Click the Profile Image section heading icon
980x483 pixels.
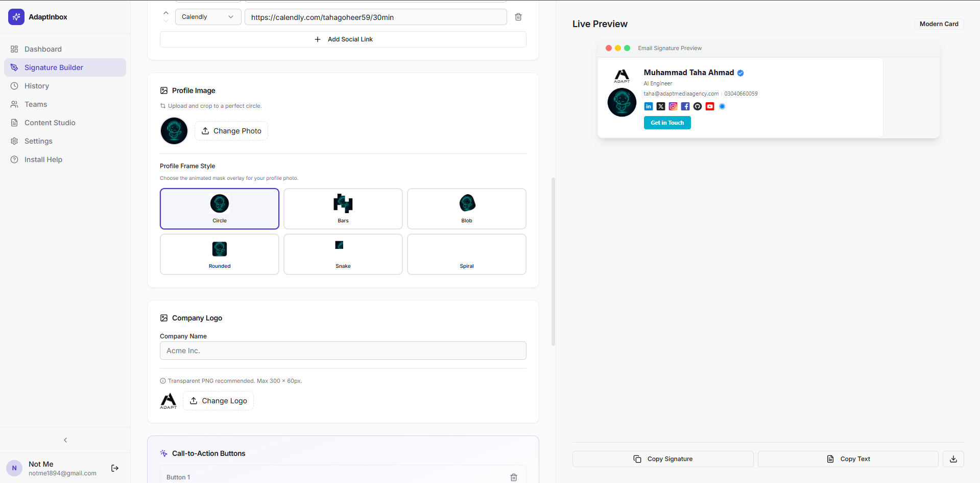coord(164,90)
